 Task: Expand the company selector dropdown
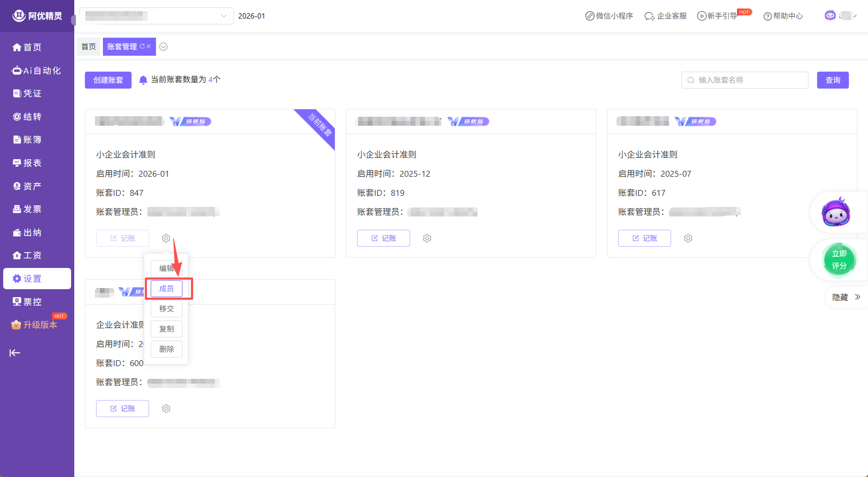click(x=223, y=16)
